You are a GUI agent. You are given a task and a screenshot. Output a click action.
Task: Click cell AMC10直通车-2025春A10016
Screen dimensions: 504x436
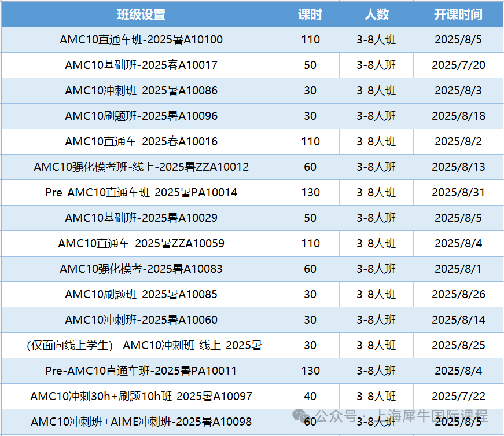(x=141, y=141)
